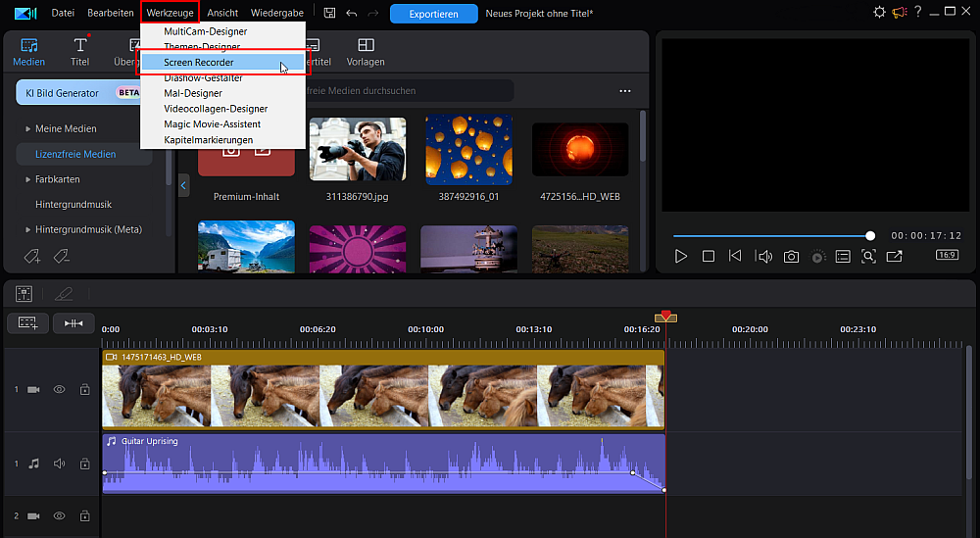Take a snapshot with the camera icon

click(791, 257)
